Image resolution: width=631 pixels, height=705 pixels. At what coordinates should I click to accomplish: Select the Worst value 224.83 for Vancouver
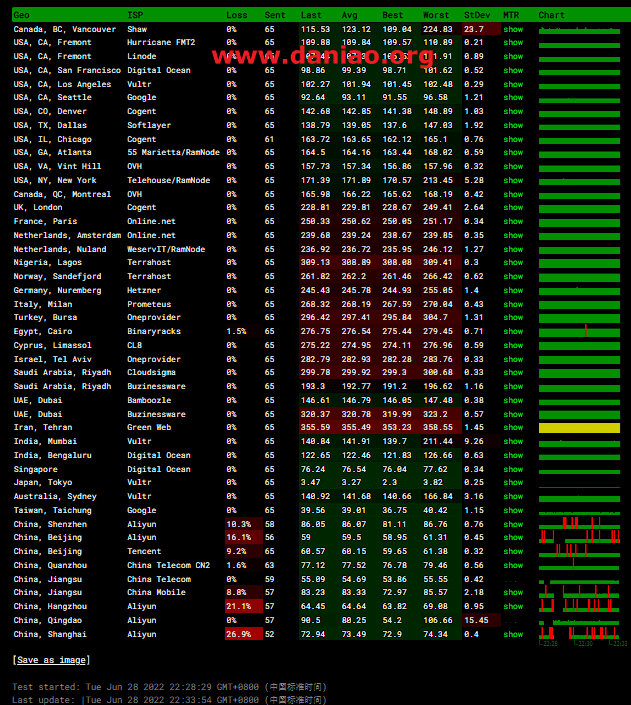tap(441, 29)
